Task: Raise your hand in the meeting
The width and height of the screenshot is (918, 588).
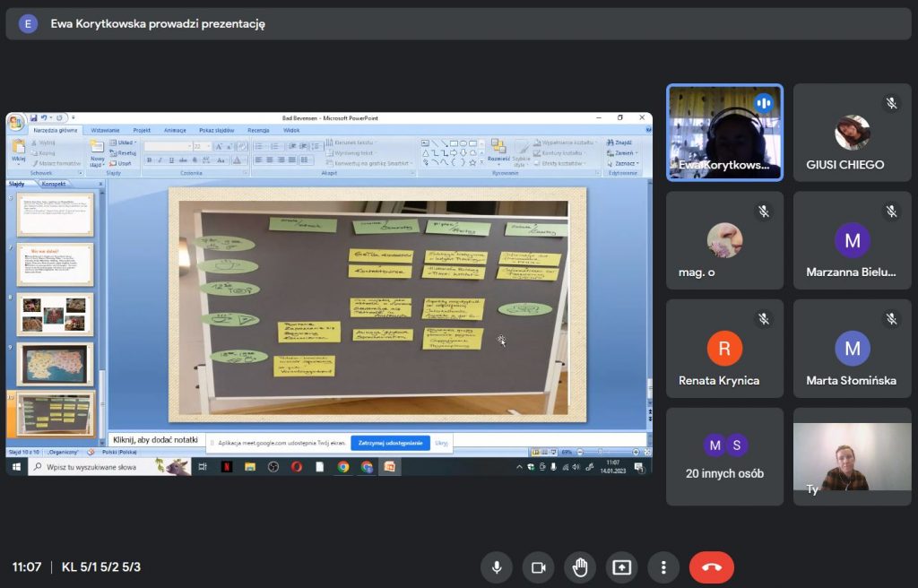Action: 580,566
